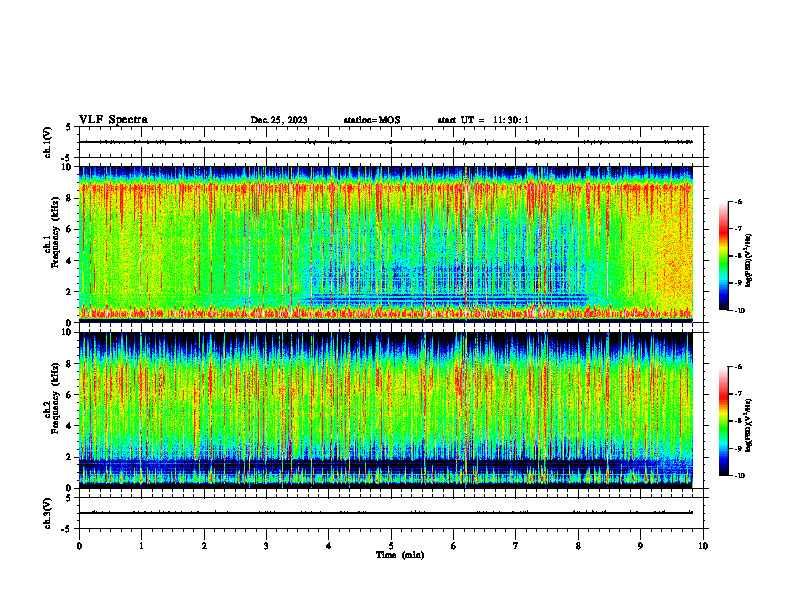Click the time-axis tick label "7"

tap(516, 546)
